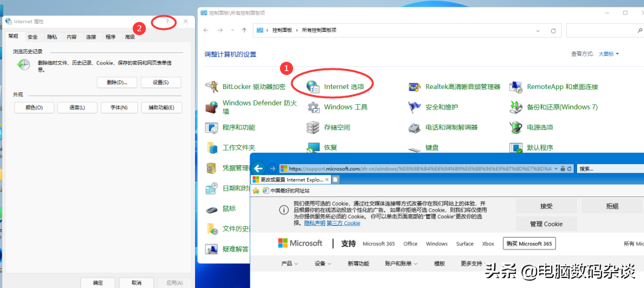The image size is (644, 288).
Task: Switch to the 连接 tab
Action: coord(91,37)
